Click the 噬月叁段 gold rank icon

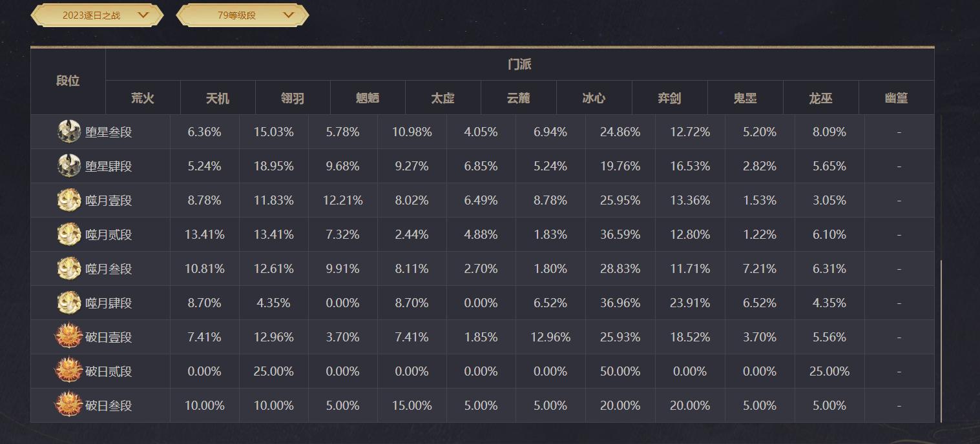69,268
